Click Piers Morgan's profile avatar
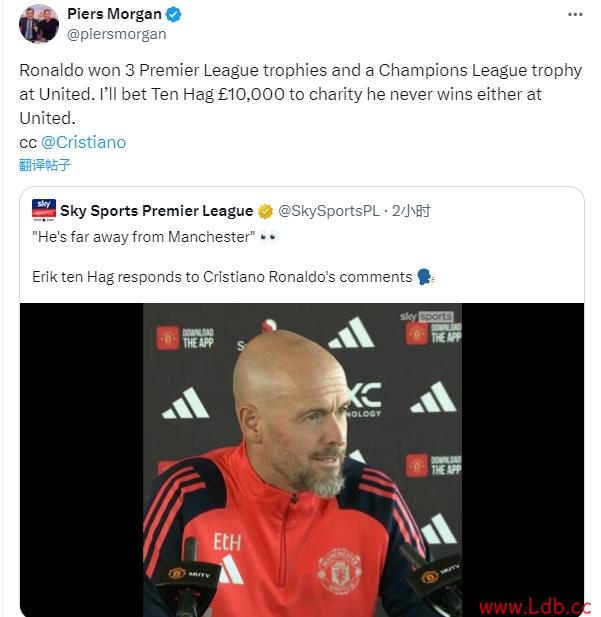The image size is (601, 617). (x=39, y=24)
